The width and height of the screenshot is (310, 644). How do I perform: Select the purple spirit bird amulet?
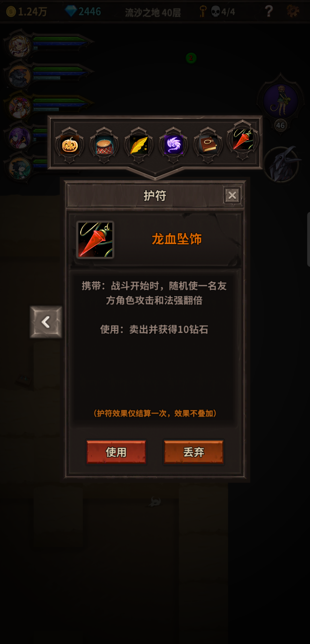(174, 145)
